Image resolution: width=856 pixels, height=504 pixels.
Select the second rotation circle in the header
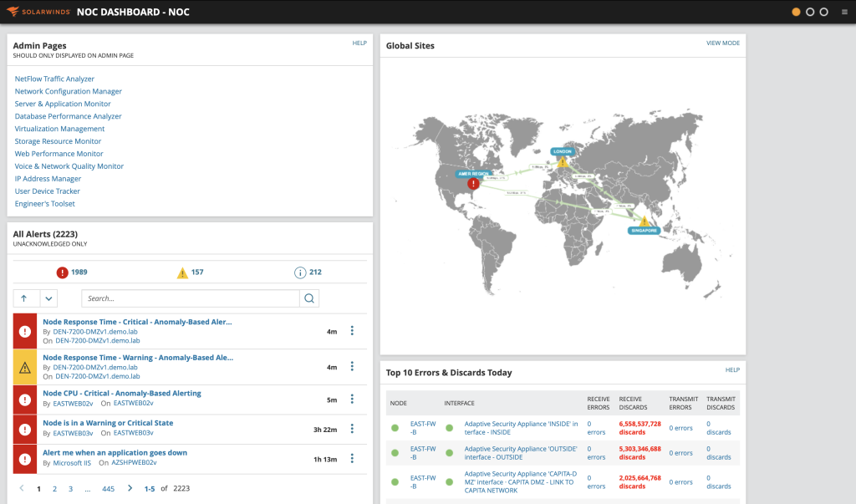click(x=810, y=12)
